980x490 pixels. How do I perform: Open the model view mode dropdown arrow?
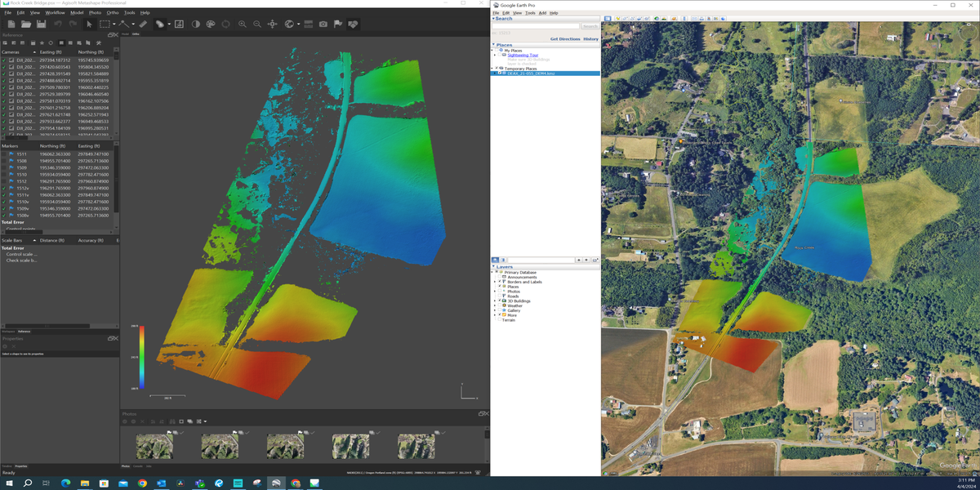coord(169,24)
